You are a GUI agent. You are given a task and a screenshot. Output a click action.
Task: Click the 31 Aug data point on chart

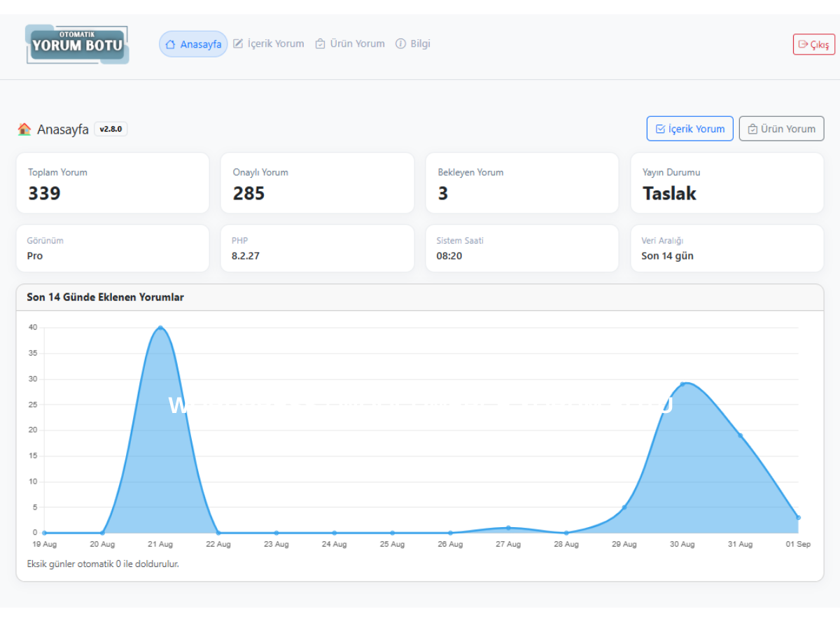point(740,435)
